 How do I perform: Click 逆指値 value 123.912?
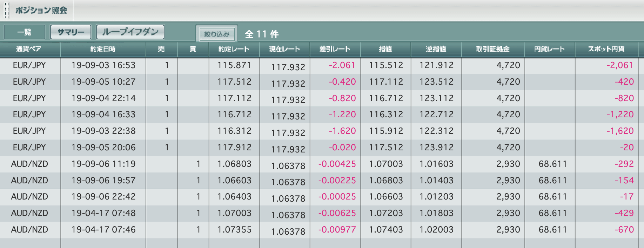point(436,148)
